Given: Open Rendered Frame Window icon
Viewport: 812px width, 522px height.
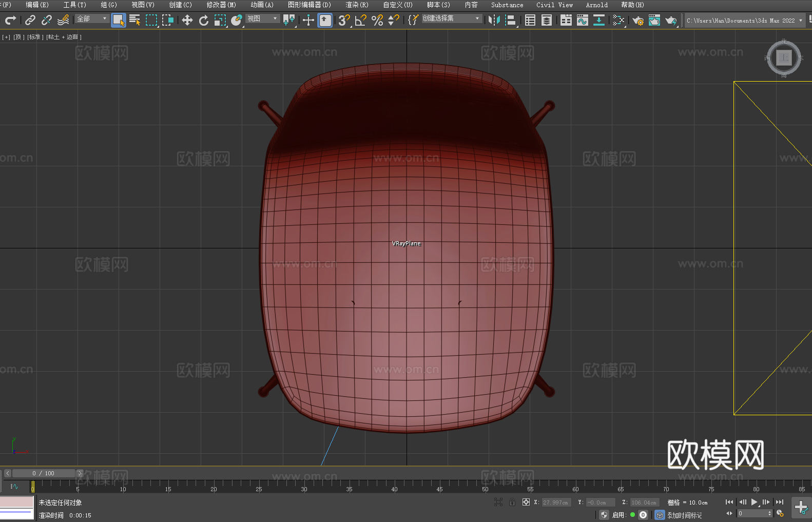Looking at the screenshot, I should click(654, 20).
